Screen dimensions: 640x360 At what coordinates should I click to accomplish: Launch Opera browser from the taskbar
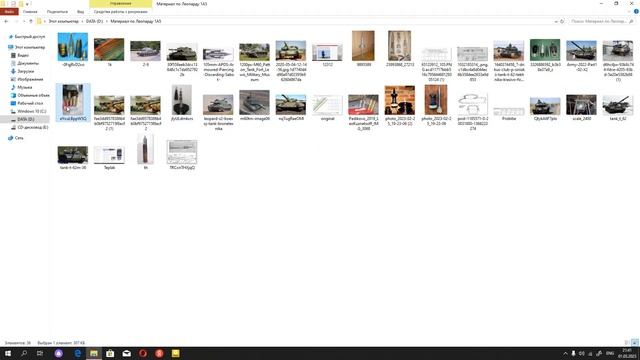click(143, 353)
